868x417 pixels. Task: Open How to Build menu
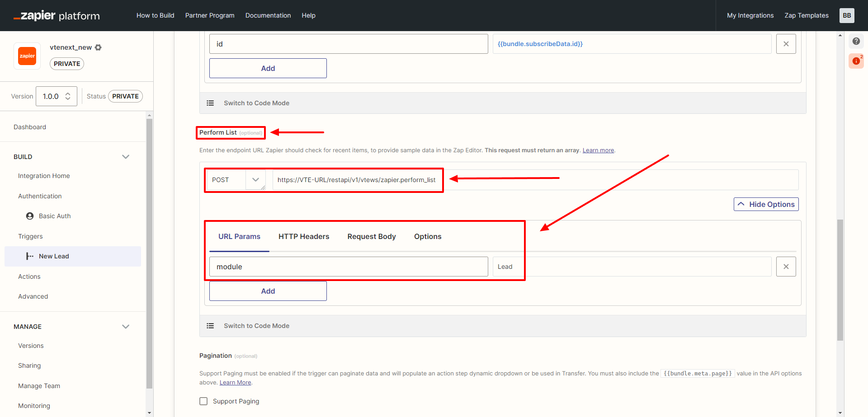pos(155,15)
